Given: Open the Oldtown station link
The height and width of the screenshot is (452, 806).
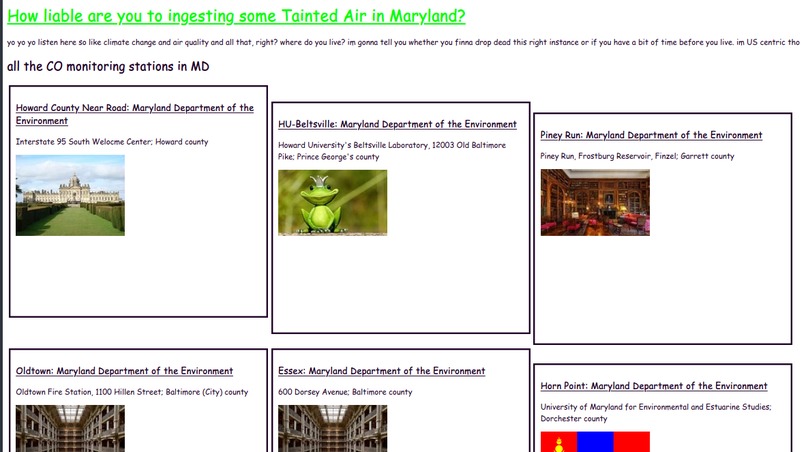Looking at the screenshot, I should point(124,371).
